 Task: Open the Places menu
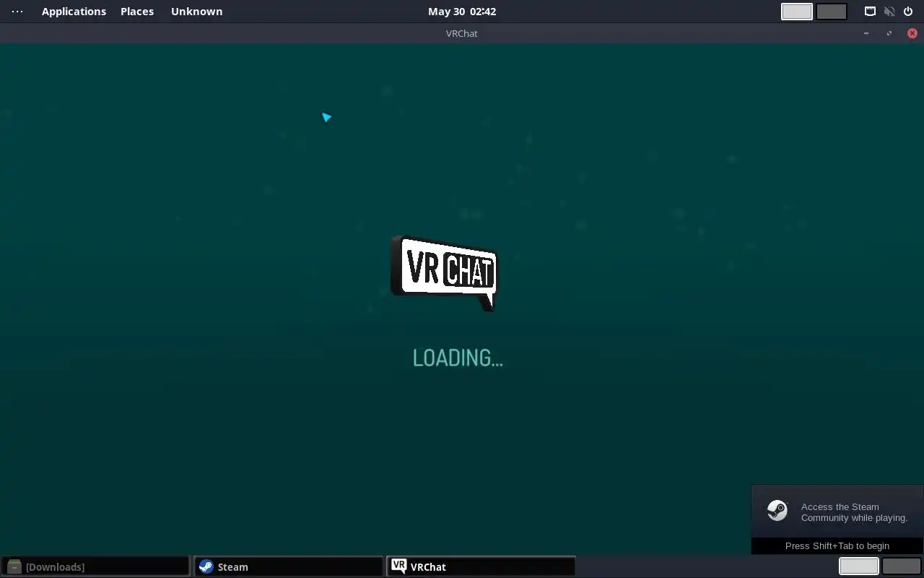point(137,12)
